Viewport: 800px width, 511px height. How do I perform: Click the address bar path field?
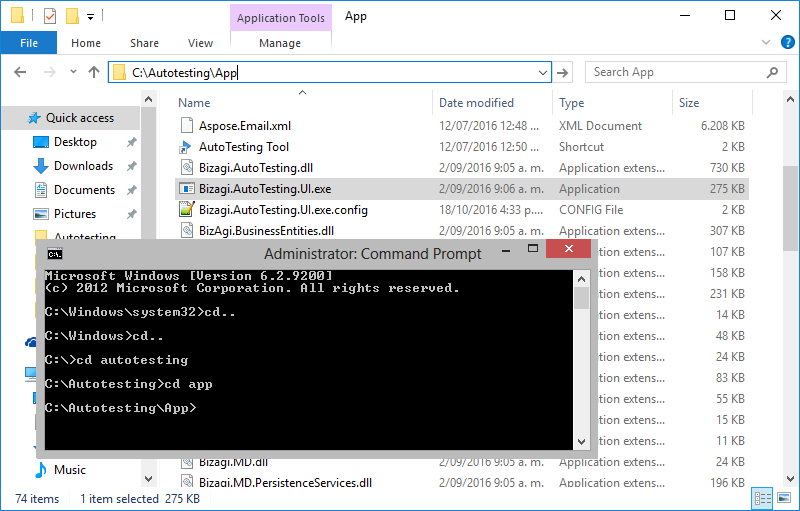330,72
